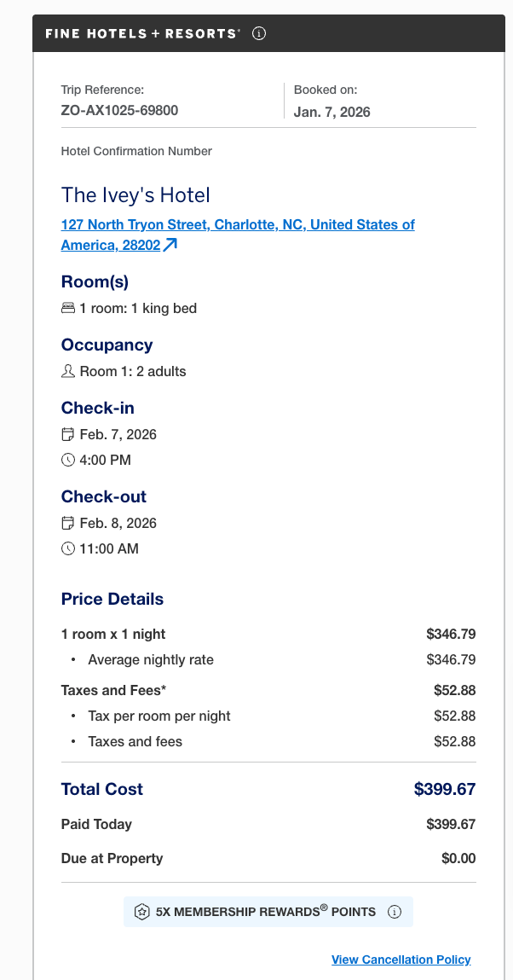
Task: Click the Fine Hotels + Resorts header title
Action: (x=142, y=34)
